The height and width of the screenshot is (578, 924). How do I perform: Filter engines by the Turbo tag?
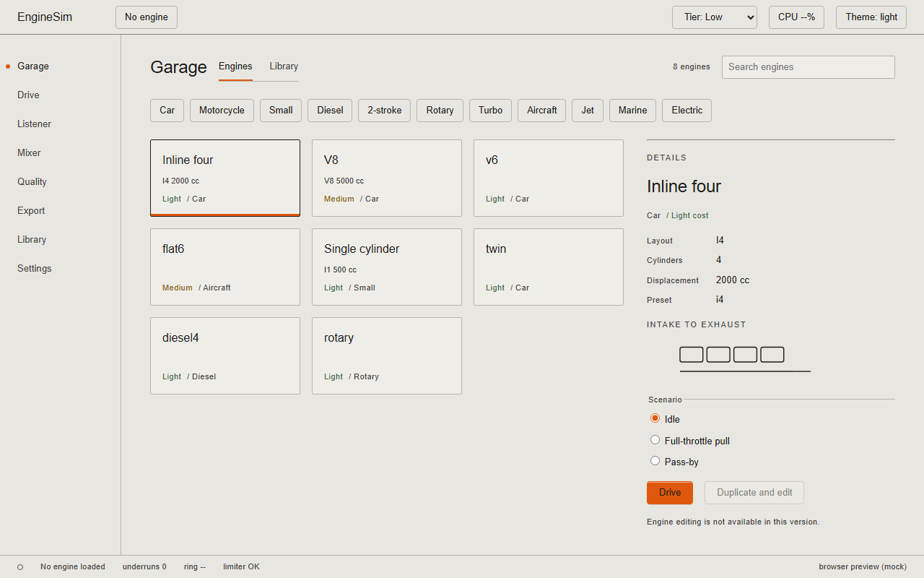click(490, 111)
